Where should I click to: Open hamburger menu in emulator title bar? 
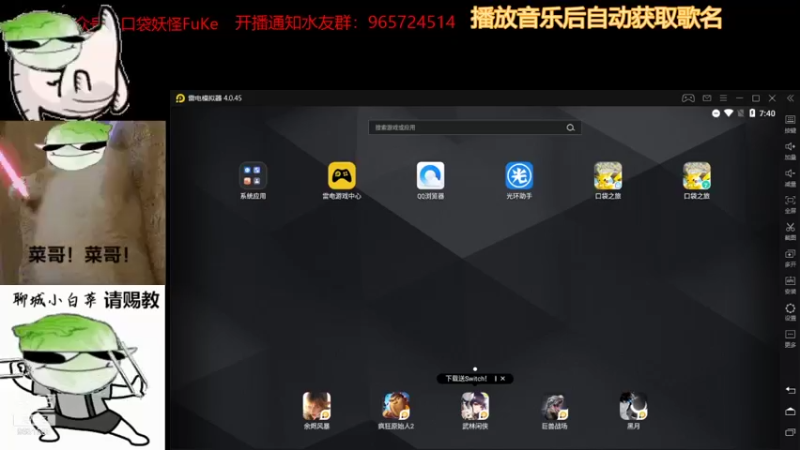coord(723,98)
